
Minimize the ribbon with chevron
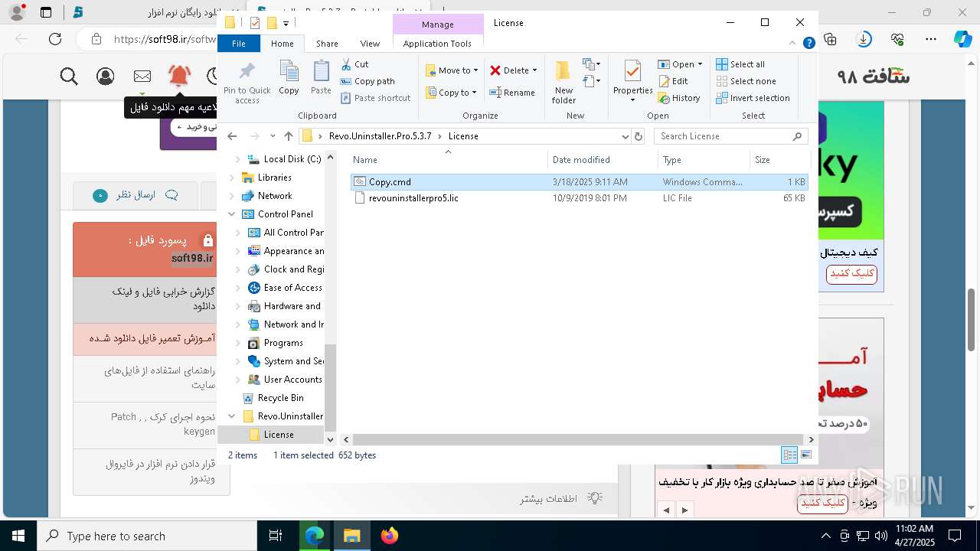click(x=793, y=44)
